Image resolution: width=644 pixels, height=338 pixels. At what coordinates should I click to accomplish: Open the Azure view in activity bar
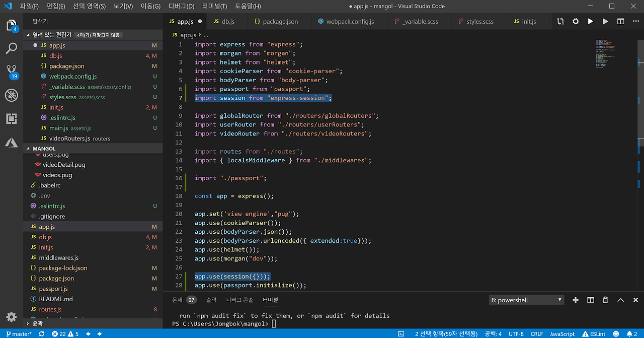[x=11, y=143]
